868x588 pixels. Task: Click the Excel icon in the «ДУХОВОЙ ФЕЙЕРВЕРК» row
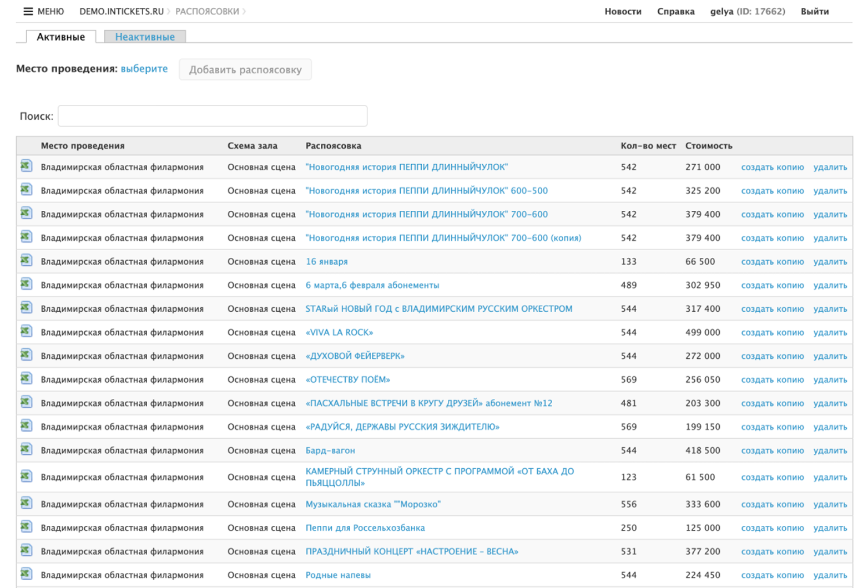coord(26,355)
